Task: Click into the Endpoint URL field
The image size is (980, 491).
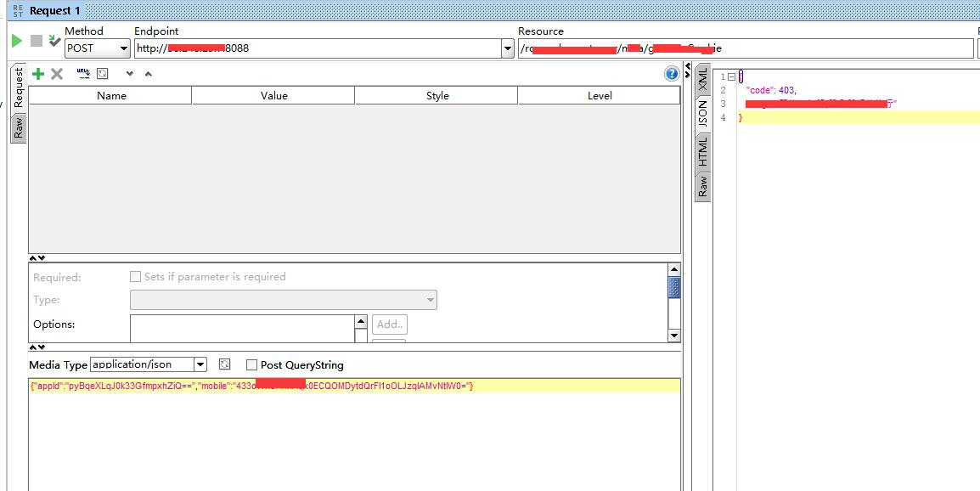Action: tap(318, 48)
